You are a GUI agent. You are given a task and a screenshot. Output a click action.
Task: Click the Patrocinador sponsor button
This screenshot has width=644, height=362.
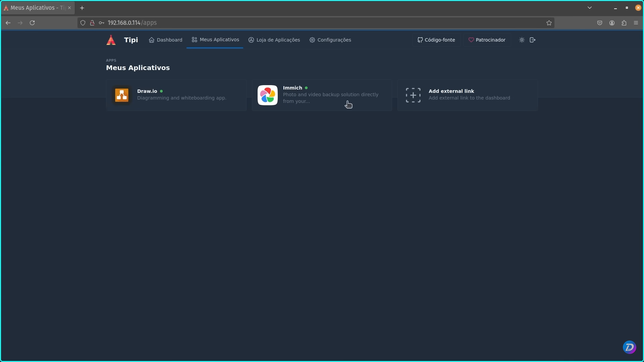[x=487, y=40]
